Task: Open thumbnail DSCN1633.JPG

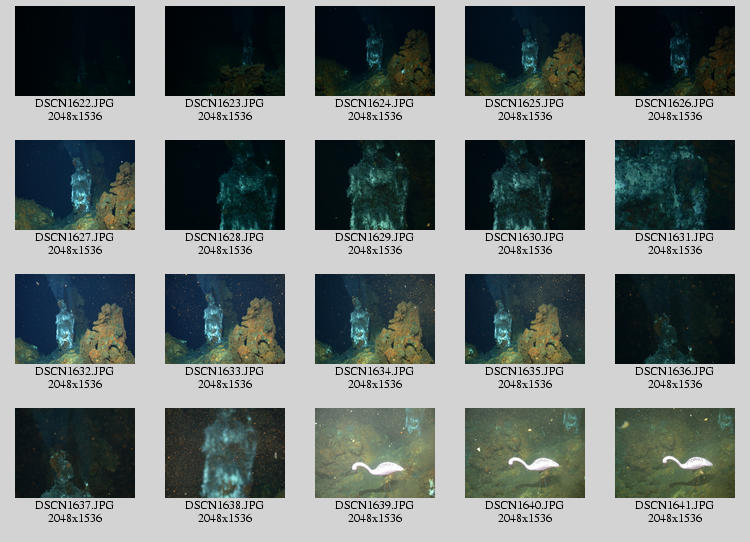Action: tap(225, 319)
